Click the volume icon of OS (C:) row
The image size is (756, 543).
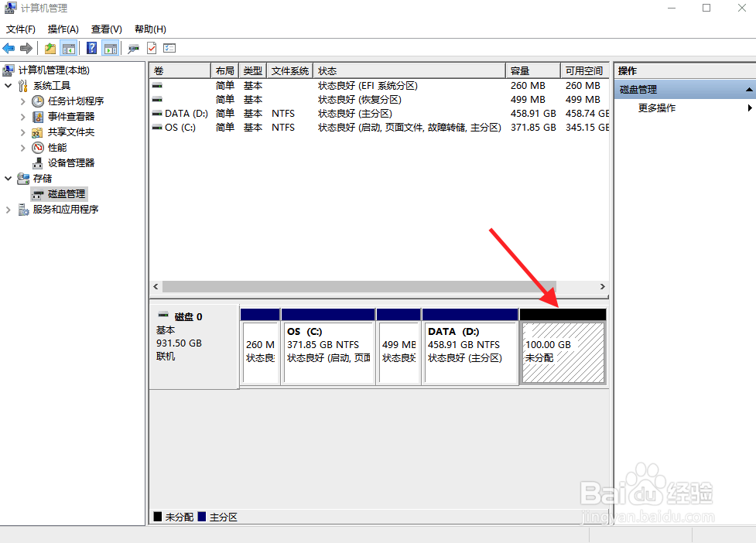[157, 127]
